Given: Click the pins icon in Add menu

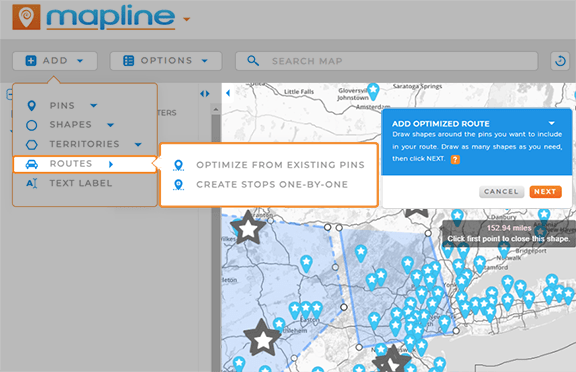Looking at the screenshot, I should [x=32, y=106].
